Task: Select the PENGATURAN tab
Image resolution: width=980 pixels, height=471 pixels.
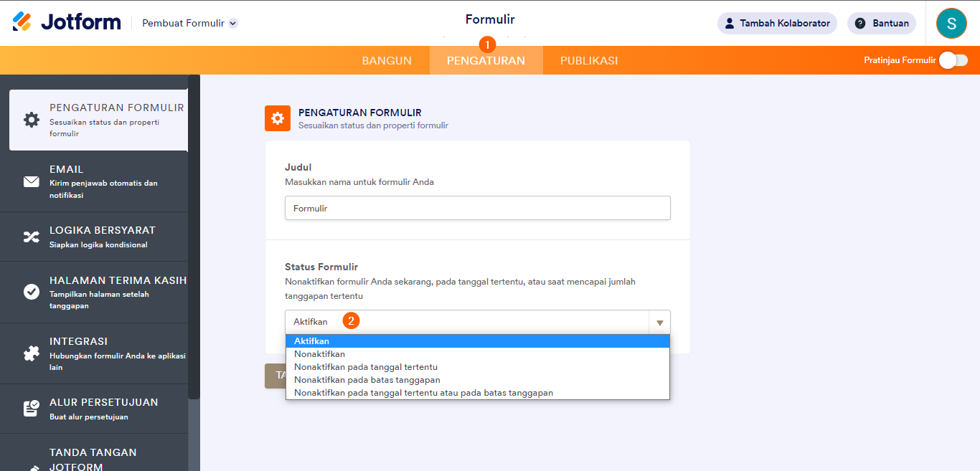Action: point(486,60)
